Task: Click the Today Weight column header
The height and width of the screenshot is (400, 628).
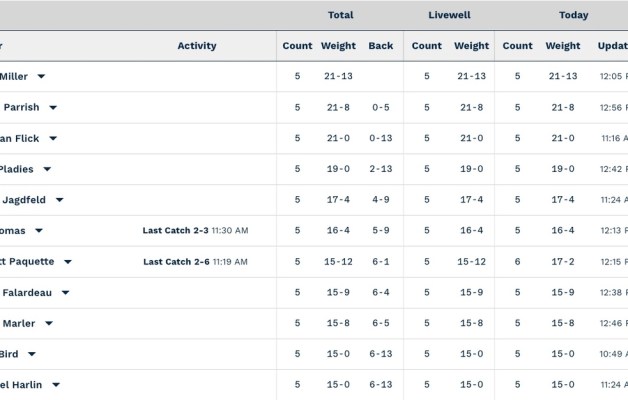Action: 563,46
